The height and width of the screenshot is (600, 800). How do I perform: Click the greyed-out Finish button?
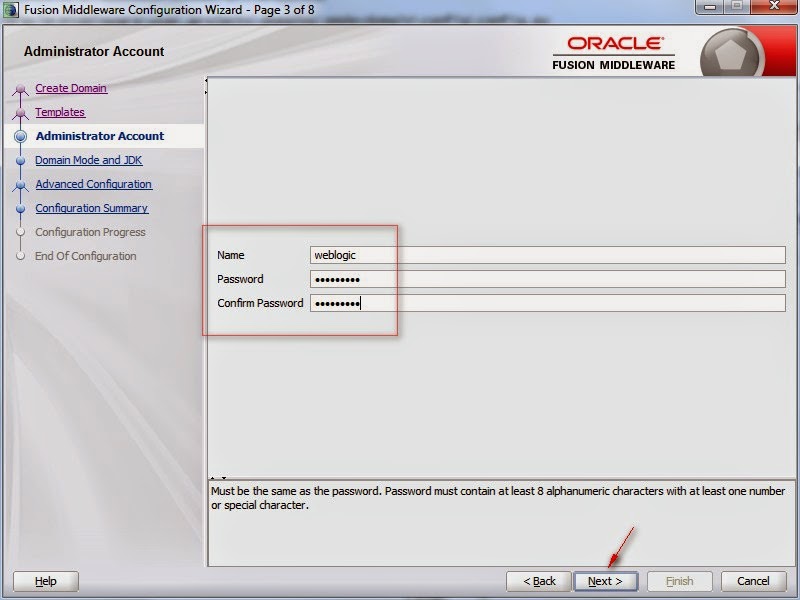click(680, 581)
